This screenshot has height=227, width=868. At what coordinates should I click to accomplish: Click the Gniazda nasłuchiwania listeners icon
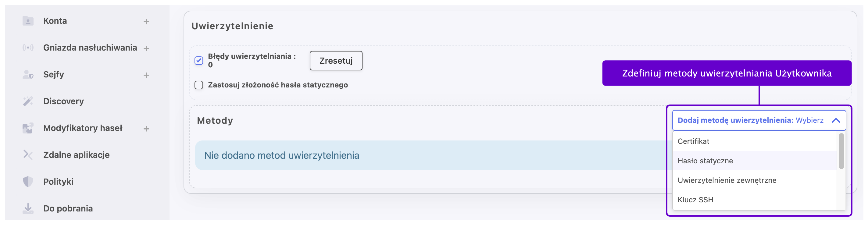click(28, 48)
